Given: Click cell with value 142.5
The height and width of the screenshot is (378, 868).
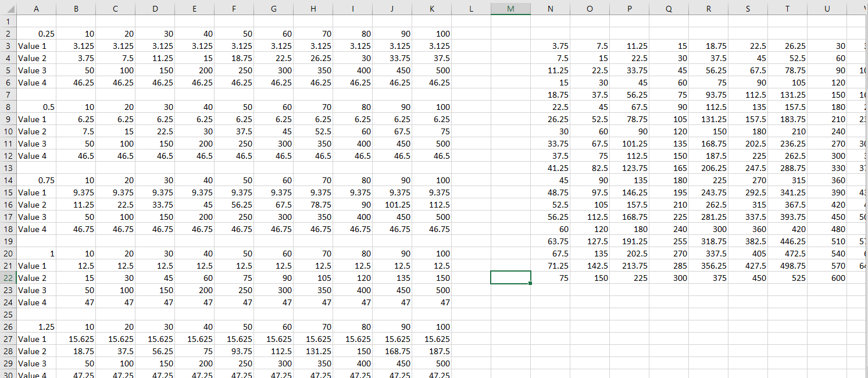Looking at the screenshot, I should 590,266.
